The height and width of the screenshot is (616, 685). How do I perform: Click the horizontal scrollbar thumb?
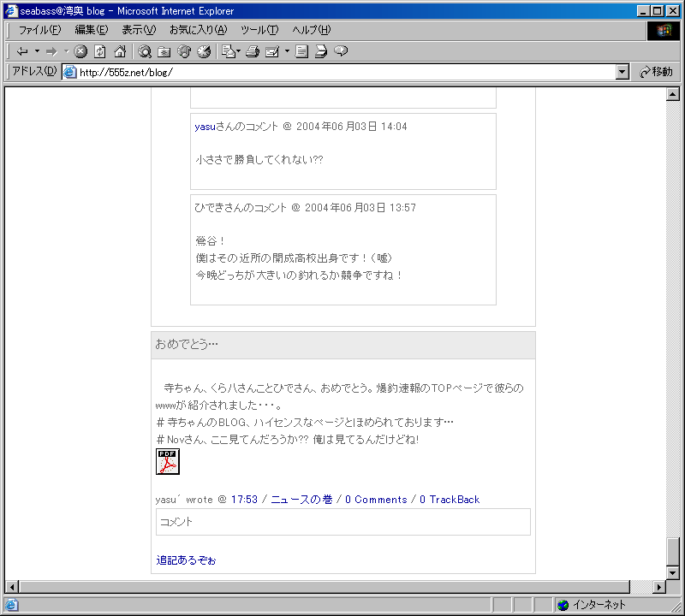(x=325, y=587)
